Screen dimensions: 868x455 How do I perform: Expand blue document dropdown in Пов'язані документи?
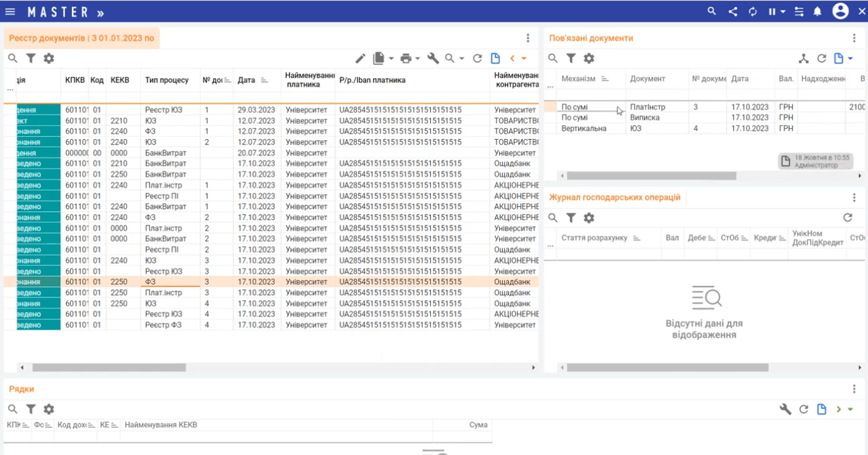pyautogui.click(x=850, y=59)
